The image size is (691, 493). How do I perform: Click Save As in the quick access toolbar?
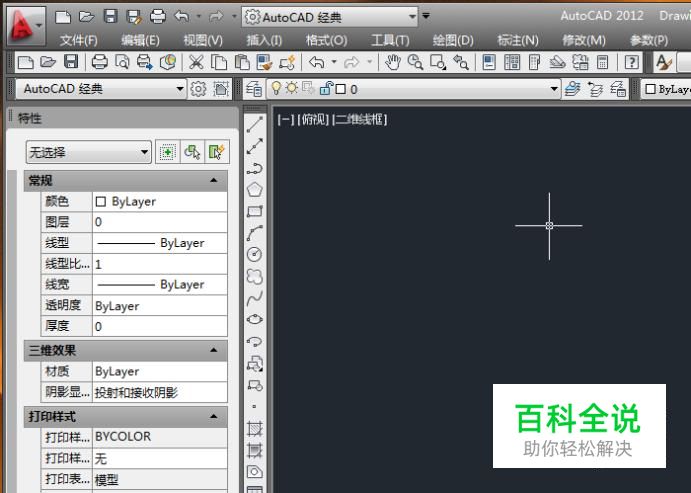tap(134, 17)
